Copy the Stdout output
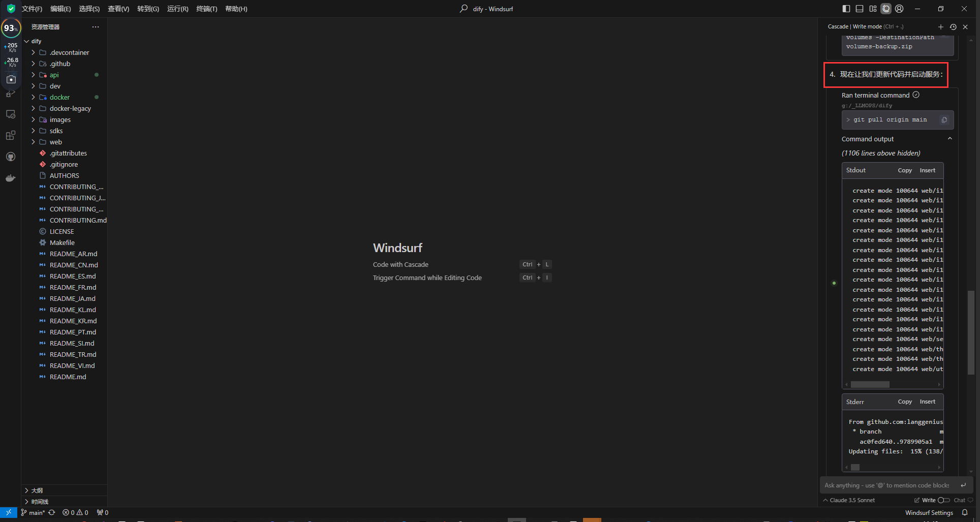Screen dimensions: 980x522 [905, 170]
